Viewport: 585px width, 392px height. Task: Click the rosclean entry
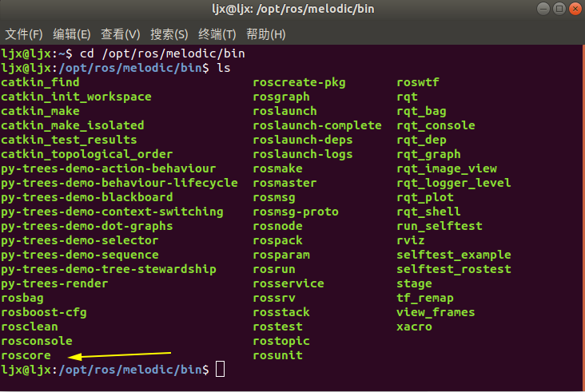coord(30,327)
